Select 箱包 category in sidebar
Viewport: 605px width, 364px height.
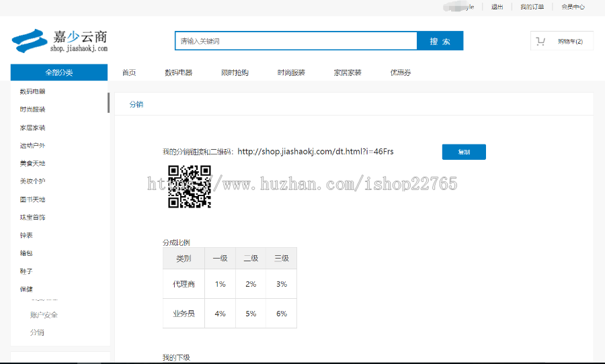tap(26, 253)
